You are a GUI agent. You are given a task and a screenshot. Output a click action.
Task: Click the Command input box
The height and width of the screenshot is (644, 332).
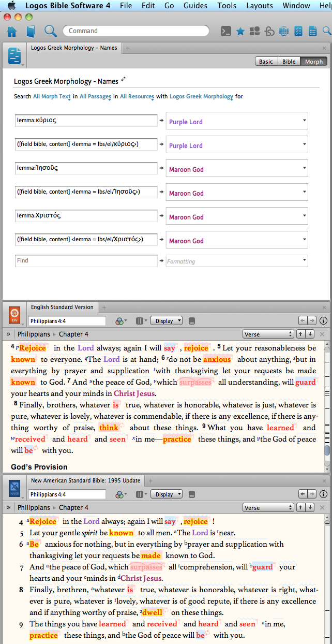(x=135, y=31)
